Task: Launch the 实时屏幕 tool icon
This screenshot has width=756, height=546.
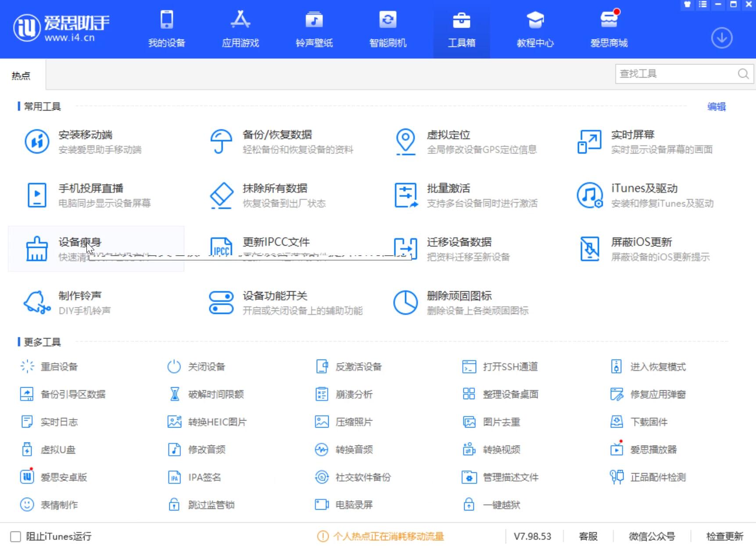Action: [x=590, y=142]
